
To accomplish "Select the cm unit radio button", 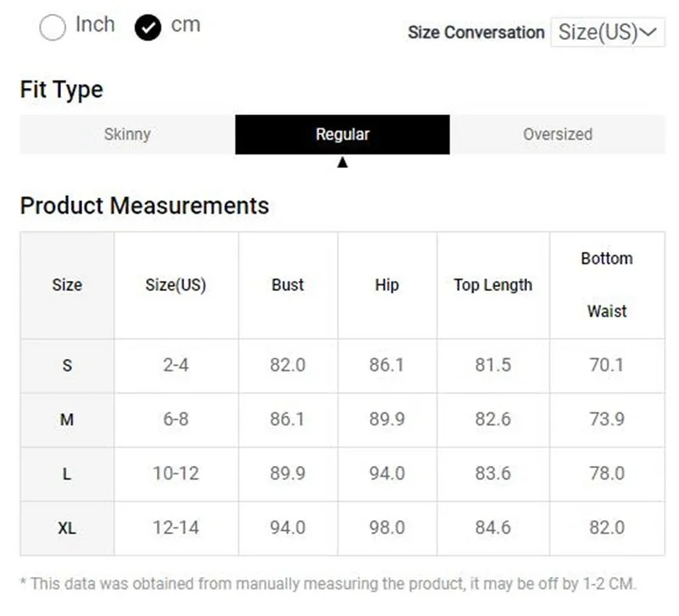I will (148, 28).
